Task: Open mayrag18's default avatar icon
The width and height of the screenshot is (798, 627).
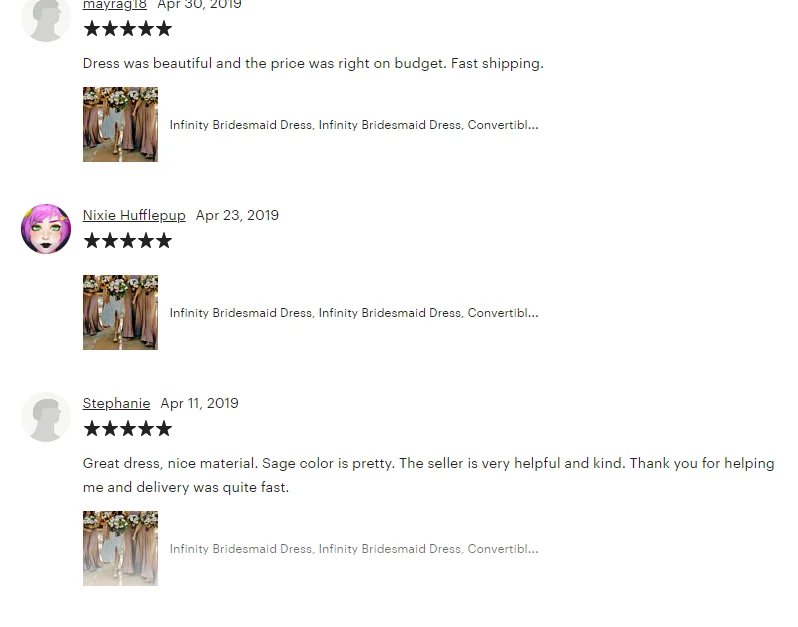Action: click(46, 18)
